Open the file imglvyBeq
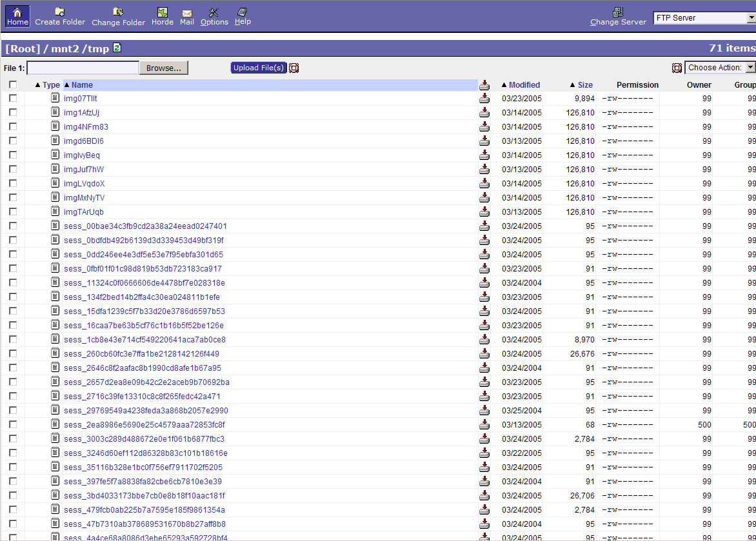The image size is (756, 541). tap(81, 155)
